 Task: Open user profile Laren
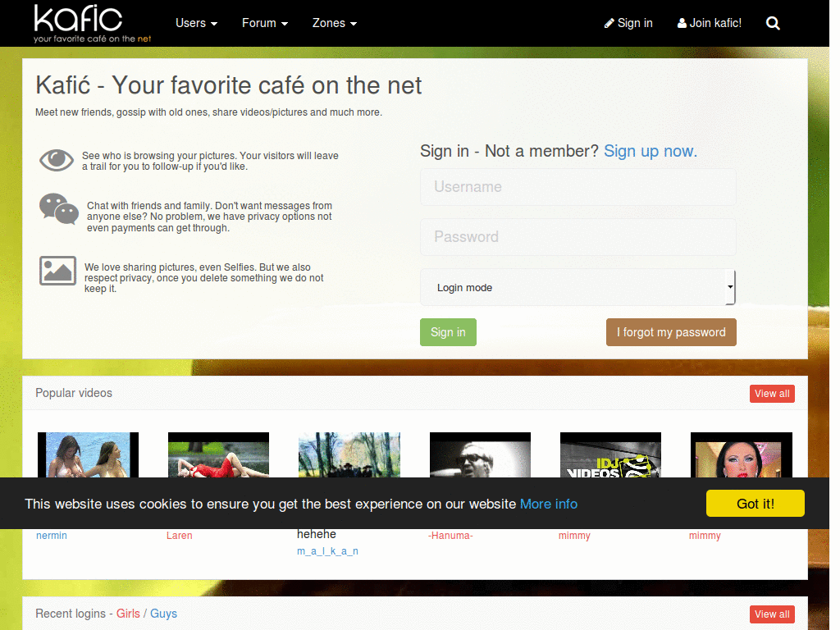coord(179,536)
